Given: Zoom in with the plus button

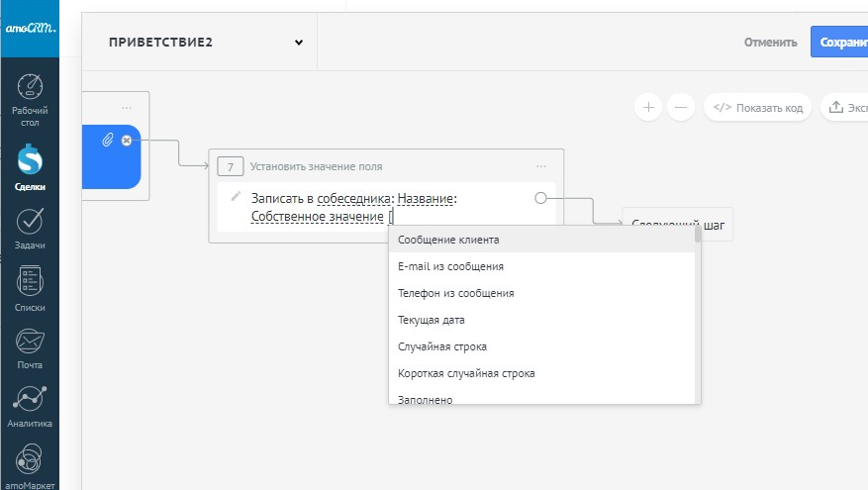Looking at the screenshot, I should click(648, 107).
